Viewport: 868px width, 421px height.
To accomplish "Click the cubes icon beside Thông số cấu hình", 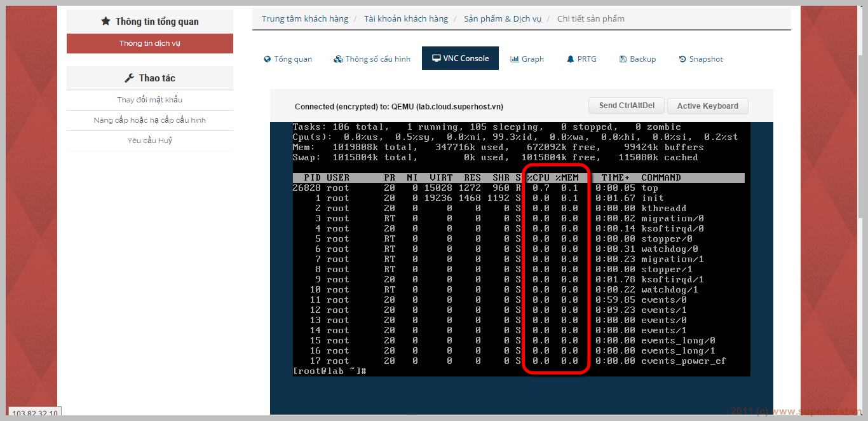I will [x=338, y=59].
